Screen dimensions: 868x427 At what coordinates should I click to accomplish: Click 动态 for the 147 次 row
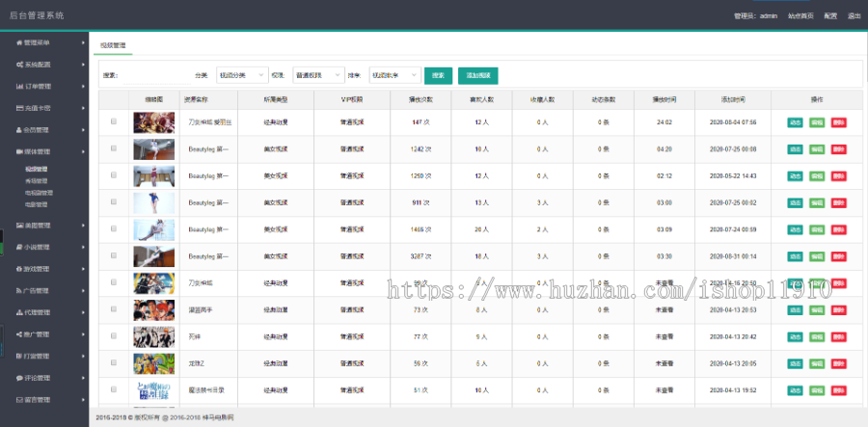[x=795, y=122]
